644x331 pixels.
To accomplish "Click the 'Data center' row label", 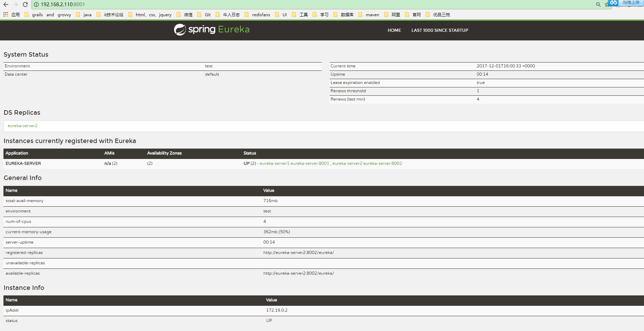I will coord(16,74).
